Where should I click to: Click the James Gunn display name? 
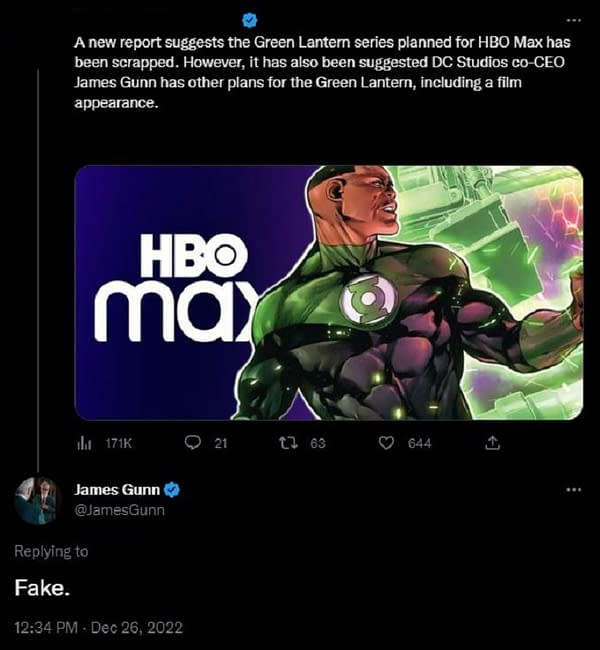[x=117, y=490]
